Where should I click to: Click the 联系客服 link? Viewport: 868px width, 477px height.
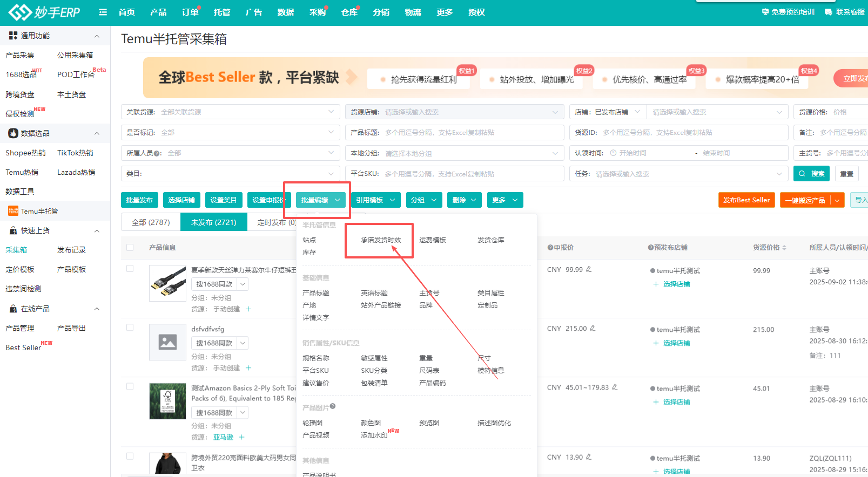(x=845, y=12)
